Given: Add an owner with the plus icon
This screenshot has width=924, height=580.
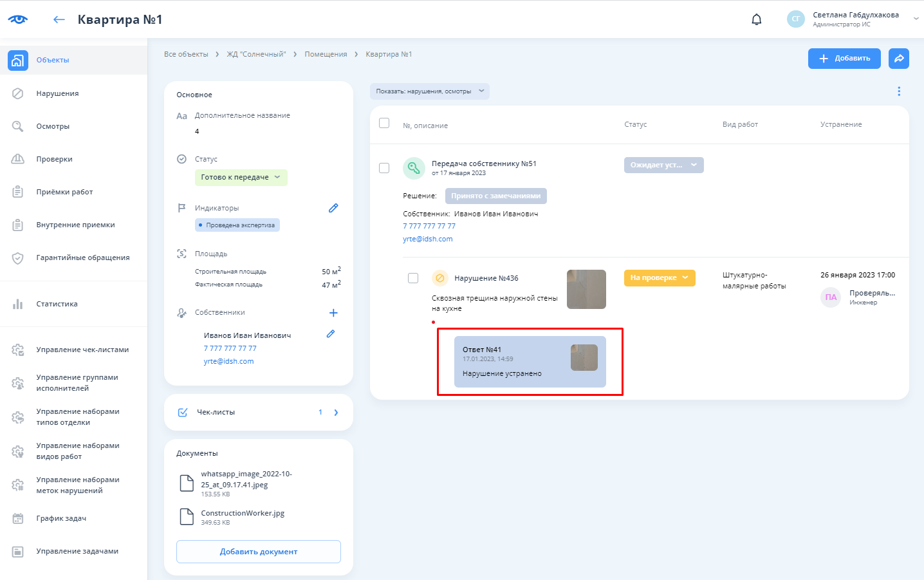Looking at the screenshot, I should [333, 313].
